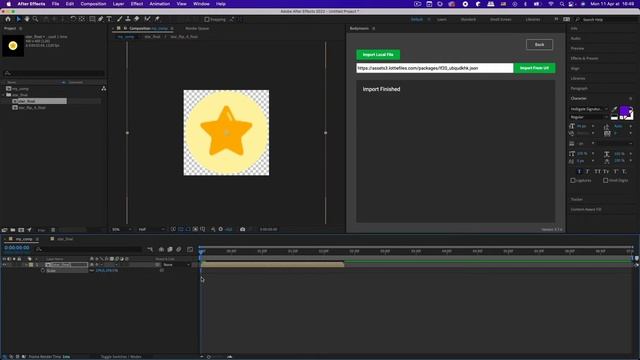
Task: Click the Faux Italic T button
Action: click(x=588, y=171)
